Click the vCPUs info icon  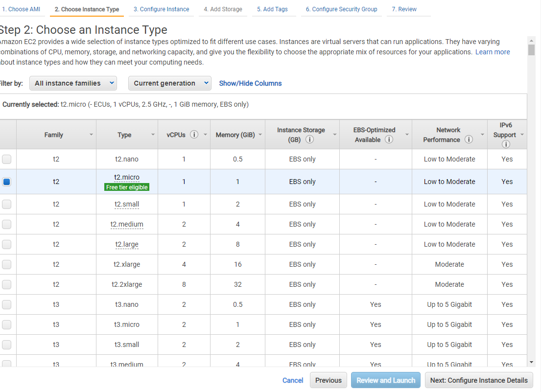click(194, 135)
